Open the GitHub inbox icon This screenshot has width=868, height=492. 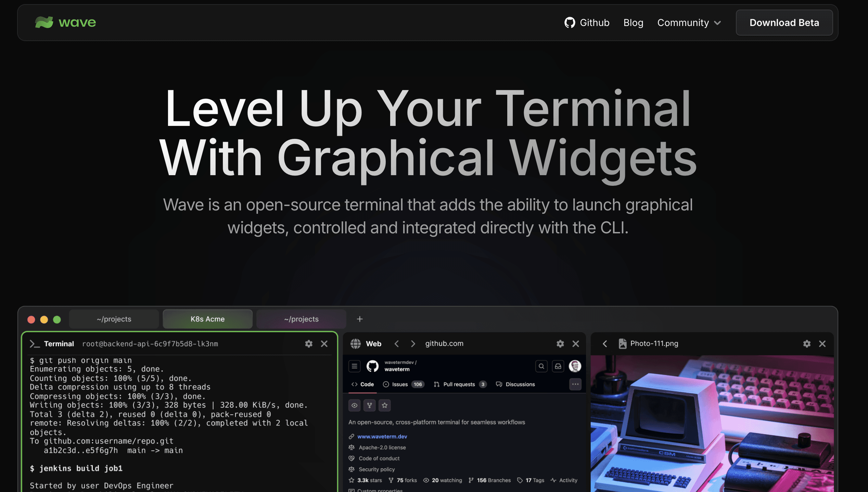(558, 366)
